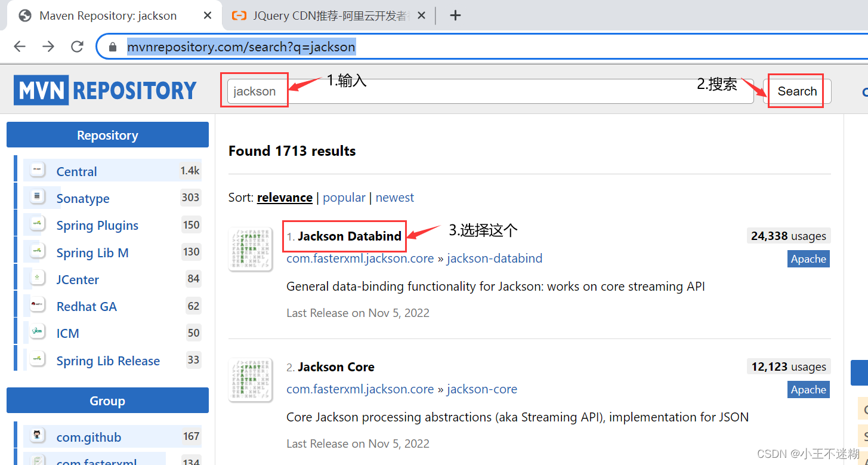The image size is (868, 465).
Task: Click 'Last Release on Nov 5, 2022' under Jackson Databind
Action: [x=358, y=313]
